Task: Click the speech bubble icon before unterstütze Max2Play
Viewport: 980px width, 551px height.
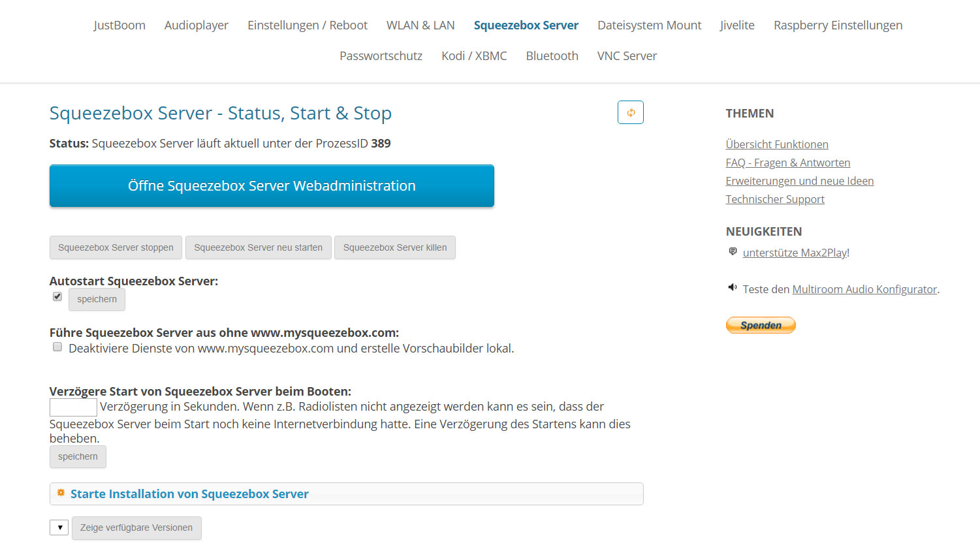Action: coord(733,252)
